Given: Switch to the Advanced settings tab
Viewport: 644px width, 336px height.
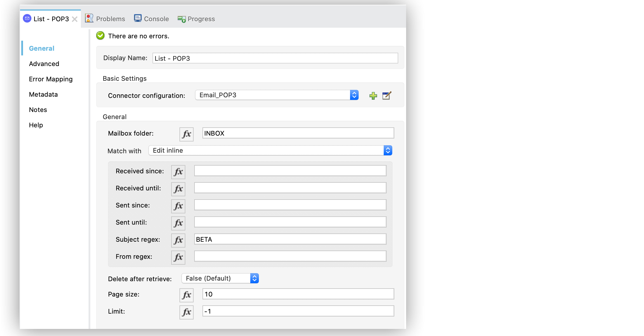Looking at the screenshot, I should tap(44, 63).
